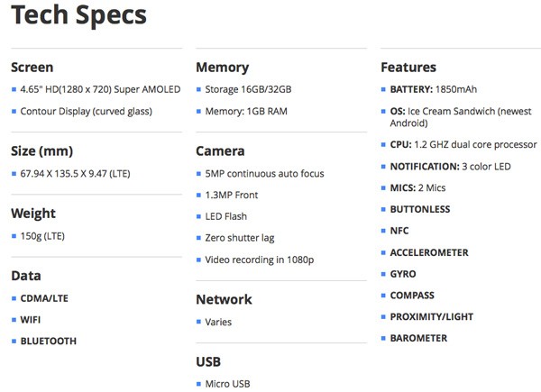
Task: Click the Memory section heading
Action: (224, 68)
